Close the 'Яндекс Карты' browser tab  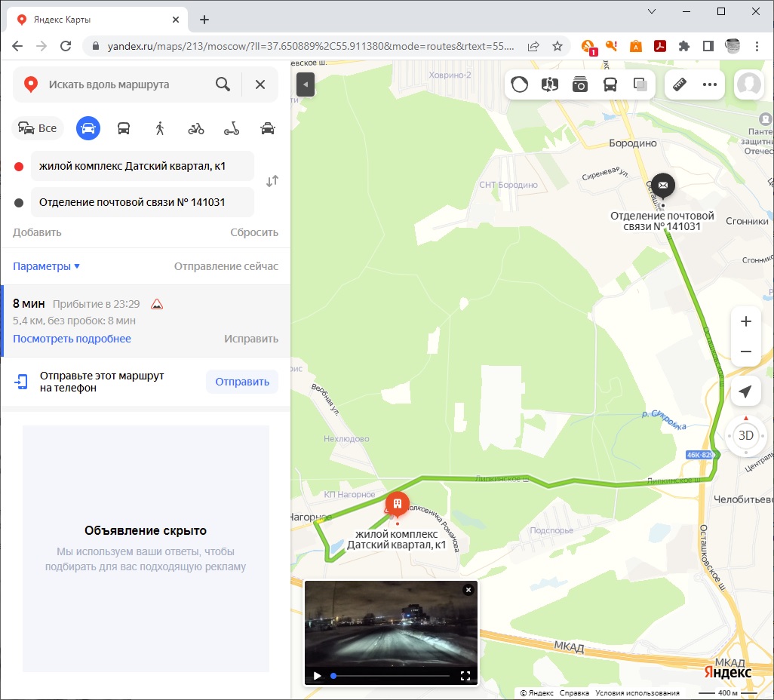click(176, 20)
